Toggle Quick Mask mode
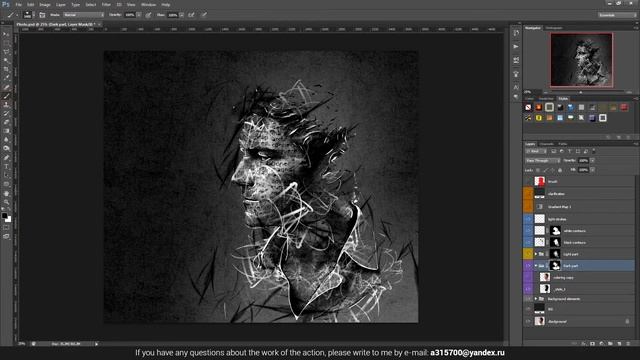 [6, 228]
